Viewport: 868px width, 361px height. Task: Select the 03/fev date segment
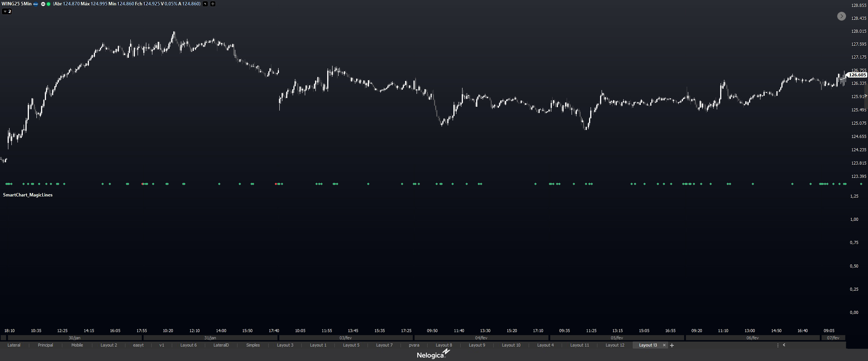point(345,338)
